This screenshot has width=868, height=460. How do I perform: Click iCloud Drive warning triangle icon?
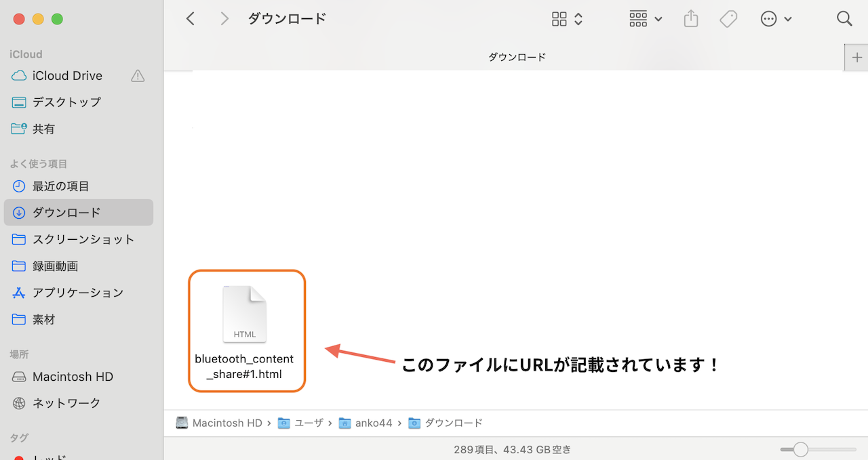click(138, 76)
